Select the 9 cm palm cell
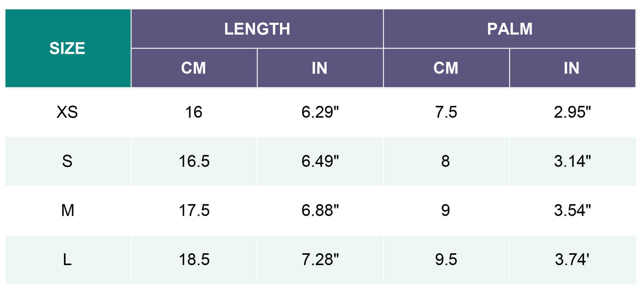644x293 pixels. (446, 210)
